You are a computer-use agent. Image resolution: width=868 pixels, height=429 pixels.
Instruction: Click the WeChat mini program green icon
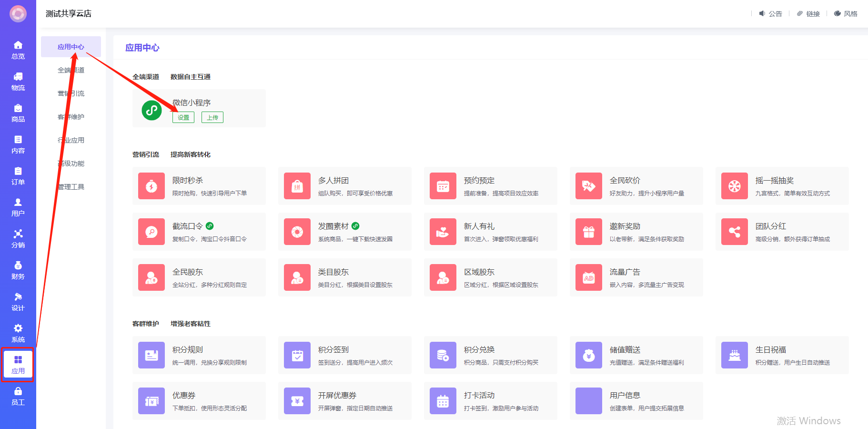point(151,110)
